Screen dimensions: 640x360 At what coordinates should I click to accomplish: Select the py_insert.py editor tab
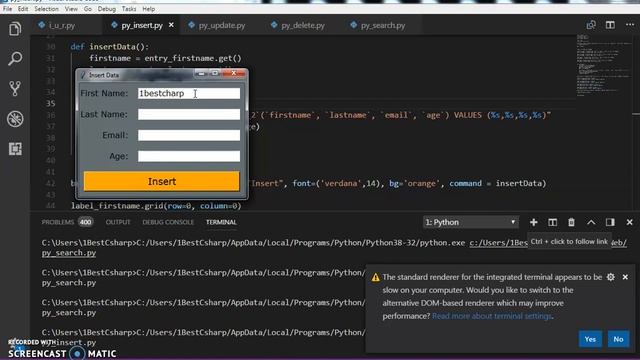[142, 25]
